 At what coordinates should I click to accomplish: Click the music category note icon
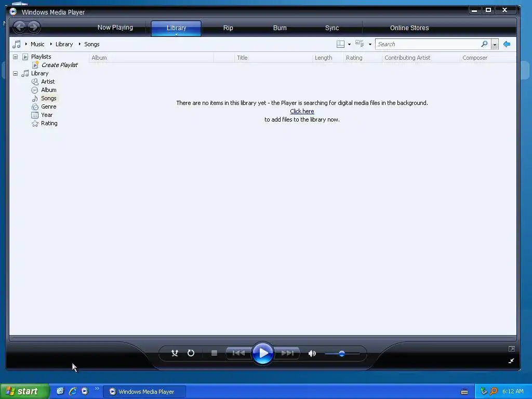point(16,44)
